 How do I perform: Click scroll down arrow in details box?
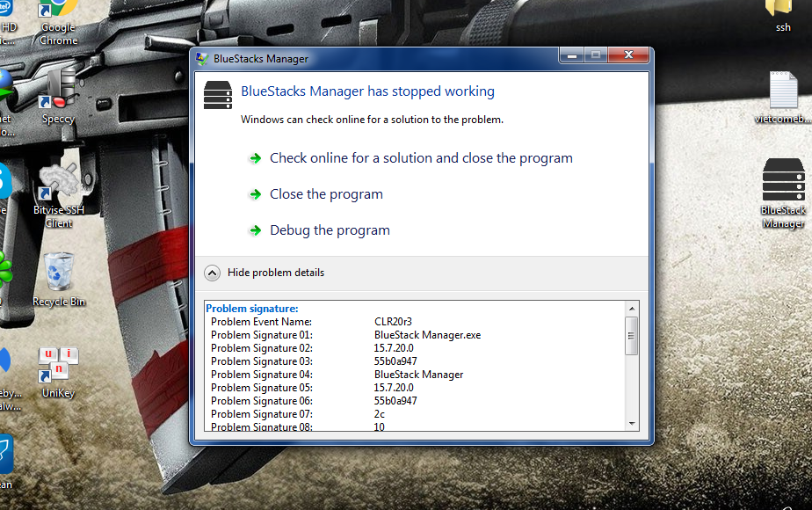[632, 424]
